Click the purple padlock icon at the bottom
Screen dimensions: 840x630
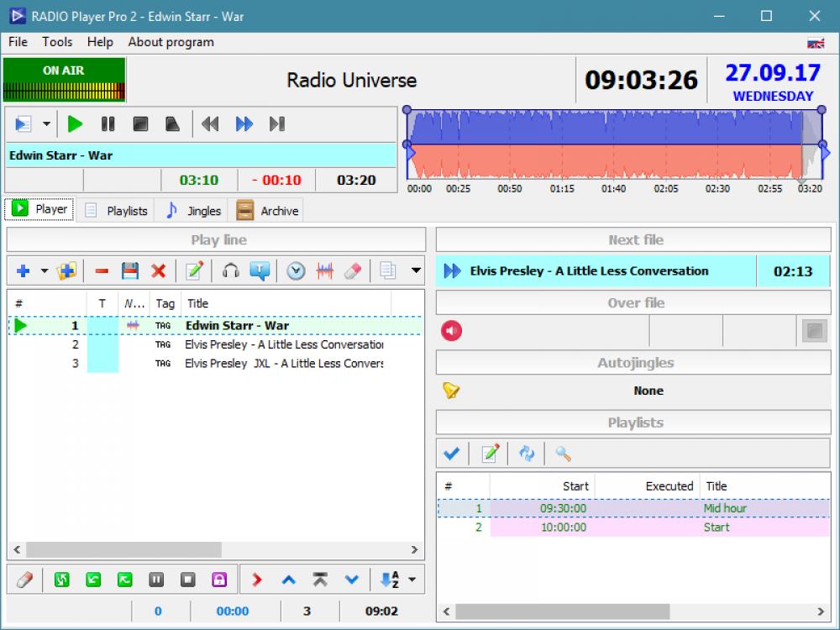click(218, 579)
